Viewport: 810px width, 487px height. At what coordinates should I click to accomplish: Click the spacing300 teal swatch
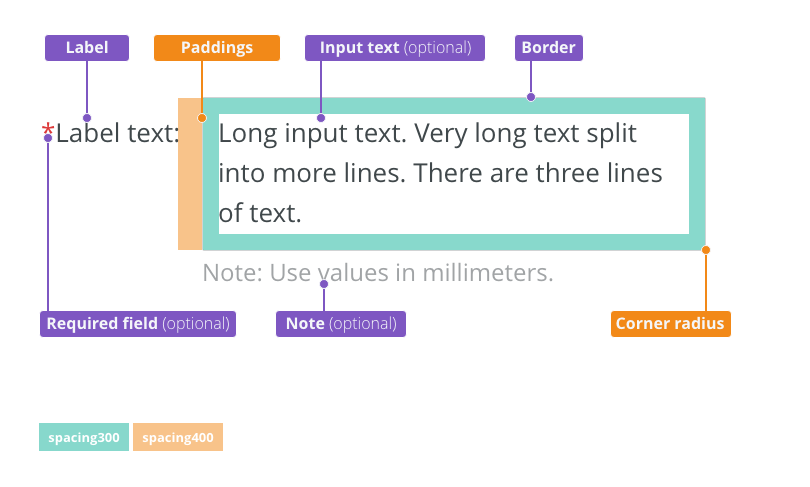84,437
